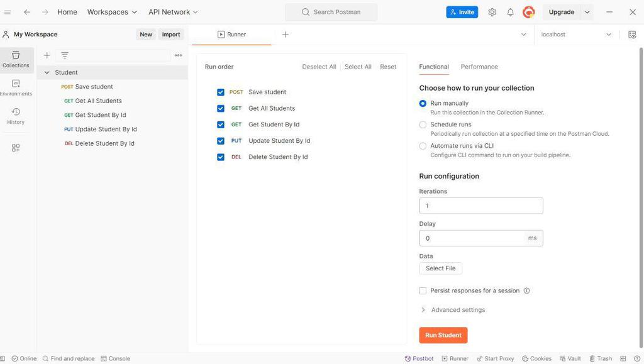Enable Persist responses for a session
This screenshot has height=364, width=644.
click(423, 290)
